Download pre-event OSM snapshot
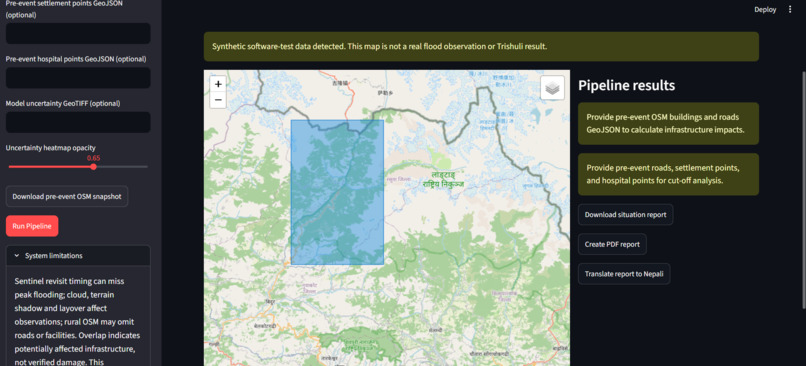Screen dimensions: 806x366 point(67,196)
